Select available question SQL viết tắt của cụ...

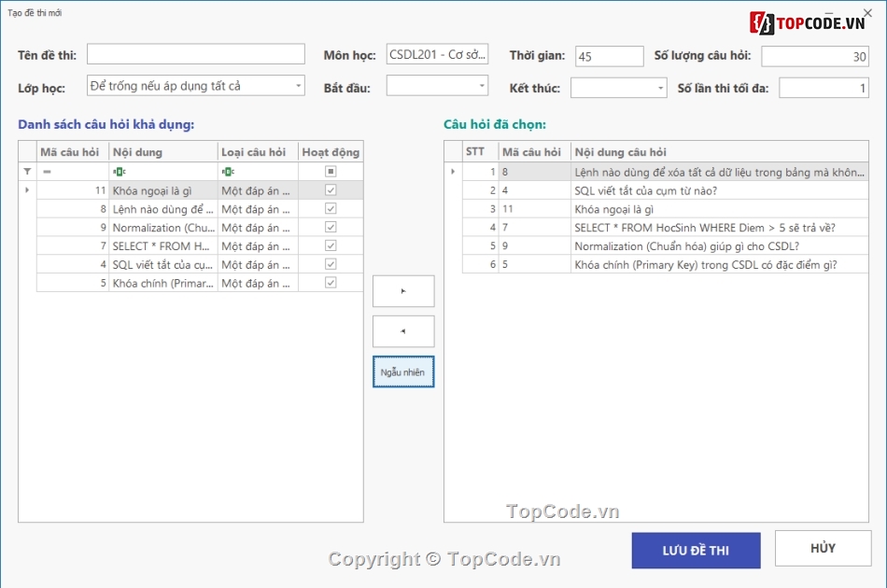(x=200, y=264)
